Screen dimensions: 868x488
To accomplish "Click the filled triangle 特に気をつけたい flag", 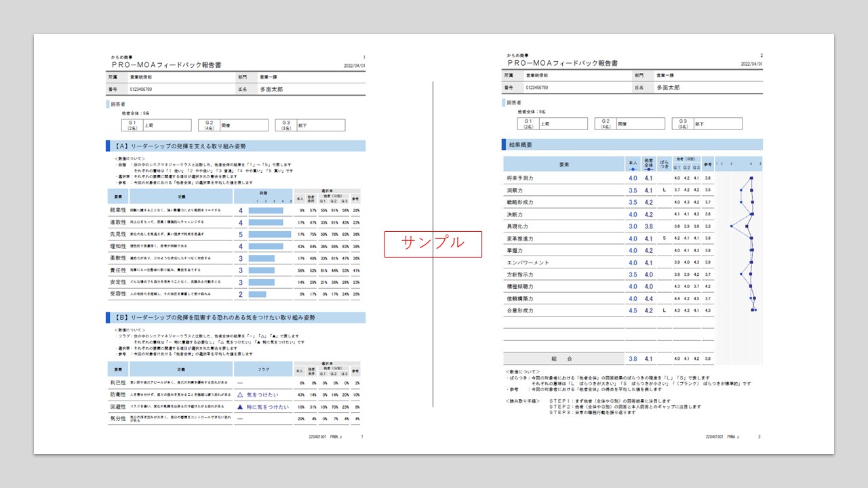I will tap(262, 407).
